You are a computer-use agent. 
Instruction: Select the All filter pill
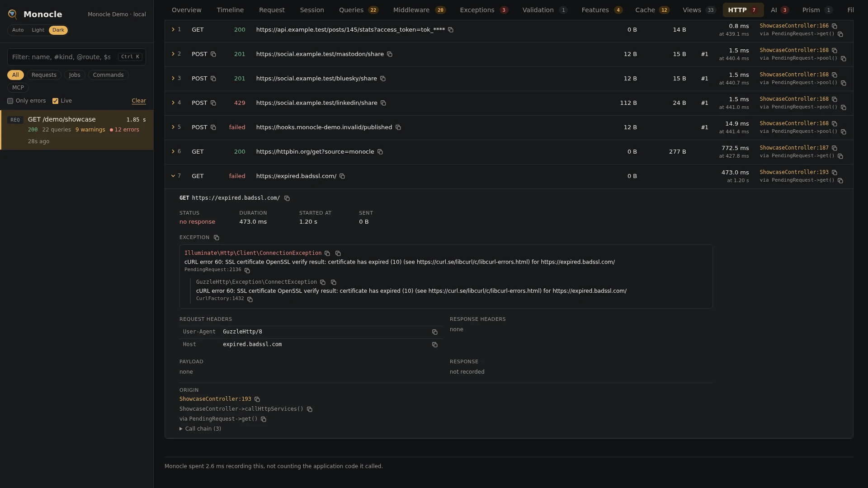coord(15,75)
